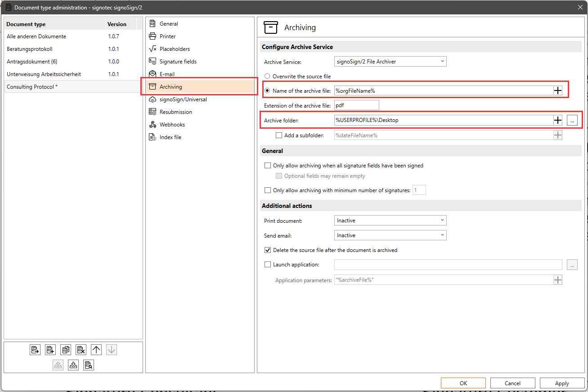Open the Archive Service dropdown
The height and width of the screenshot is (392, 588).
[x=391, y=62]
